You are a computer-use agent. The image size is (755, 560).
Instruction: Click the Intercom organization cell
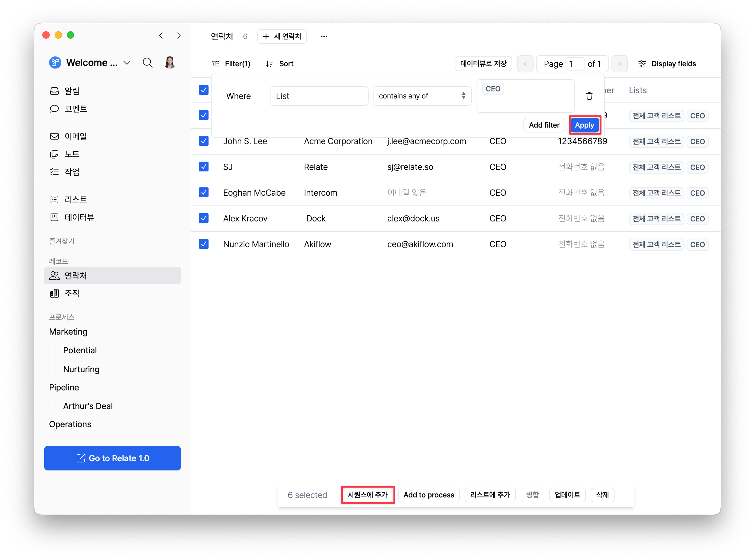320,193
